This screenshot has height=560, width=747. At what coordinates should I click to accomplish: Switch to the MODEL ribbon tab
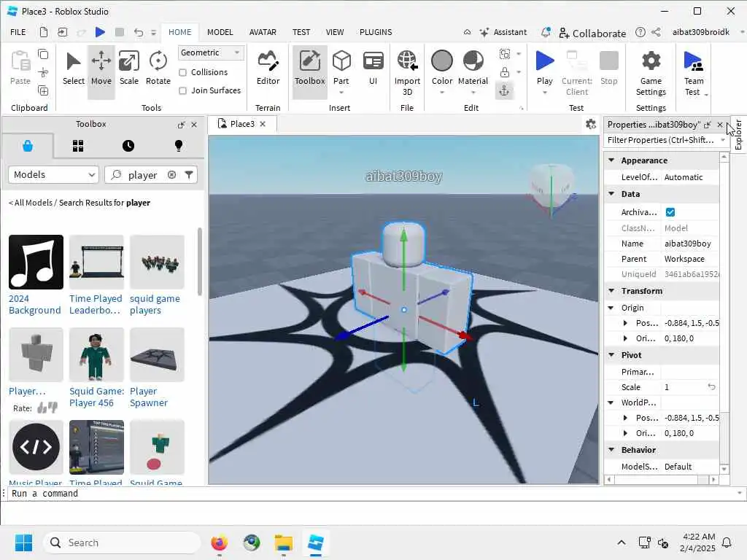(x=220, y=32)
